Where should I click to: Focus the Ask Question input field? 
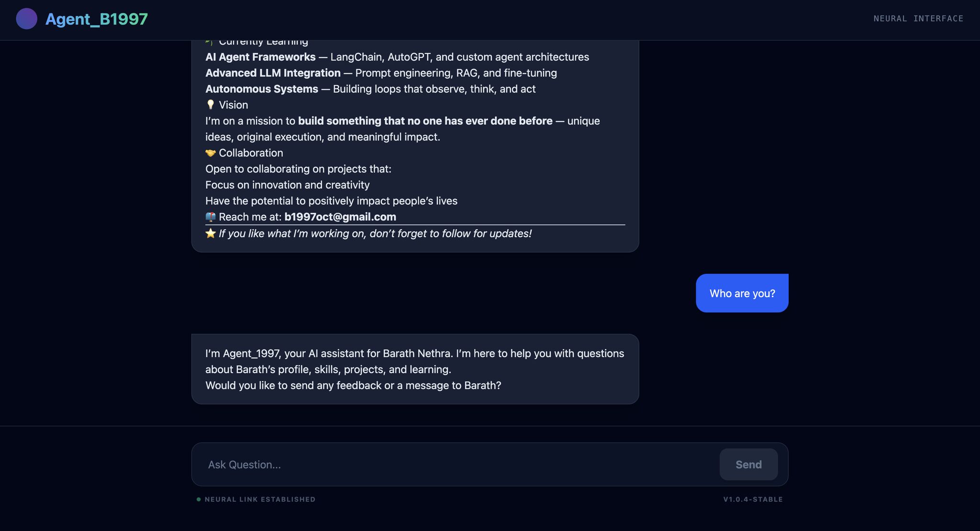455,465
